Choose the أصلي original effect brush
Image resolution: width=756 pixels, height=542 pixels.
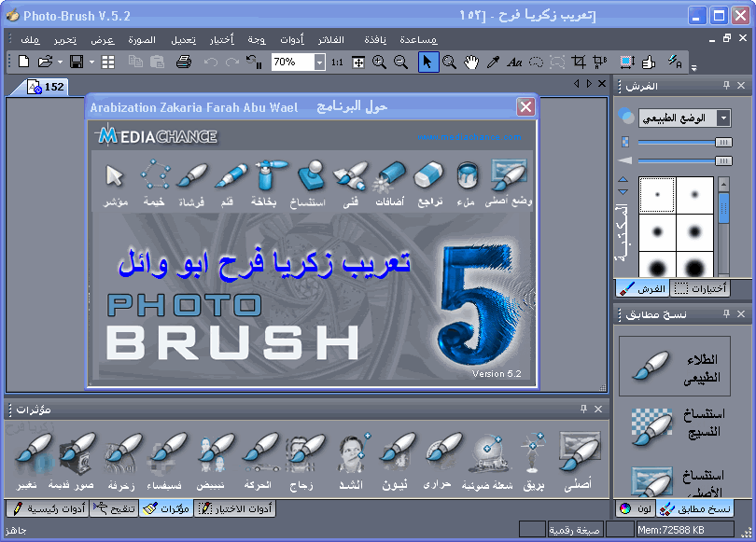579,460
